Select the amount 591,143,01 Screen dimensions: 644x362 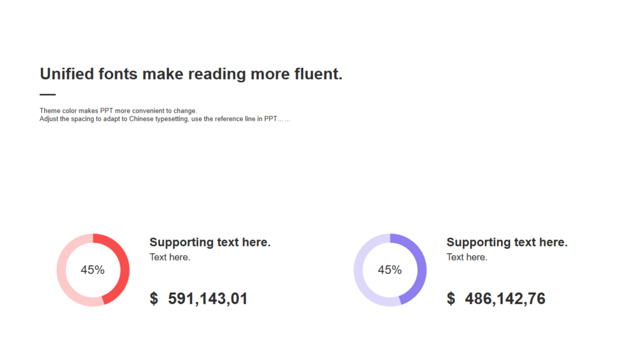[x=208, y=299]
